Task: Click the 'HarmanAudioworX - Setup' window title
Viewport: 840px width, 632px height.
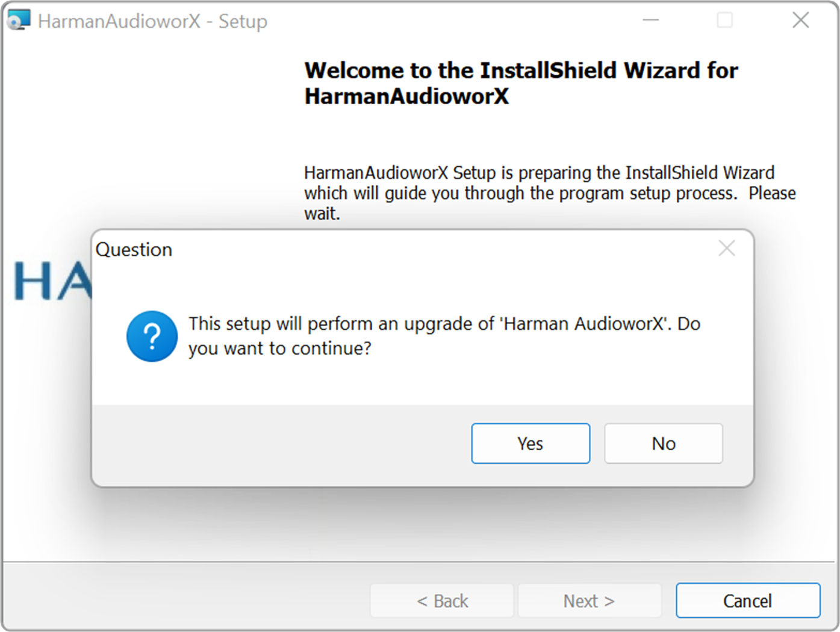Action: point(153,21)
